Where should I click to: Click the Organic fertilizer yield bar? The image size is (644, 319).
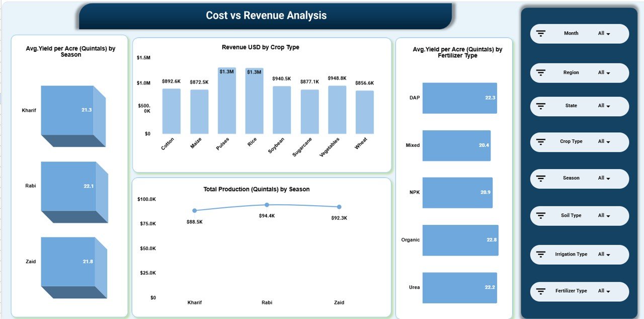point(460,240)
